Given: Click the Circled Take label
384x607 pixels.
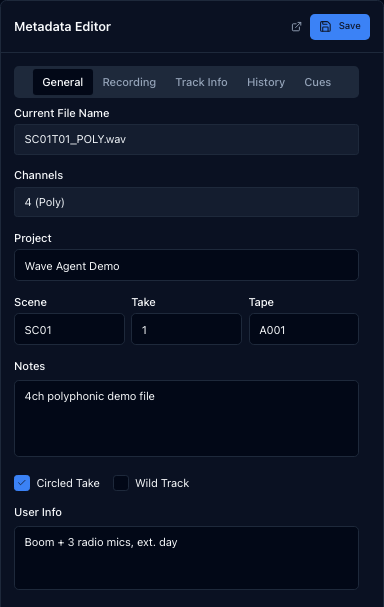Looking at the screenshot, I should (68, 483).
